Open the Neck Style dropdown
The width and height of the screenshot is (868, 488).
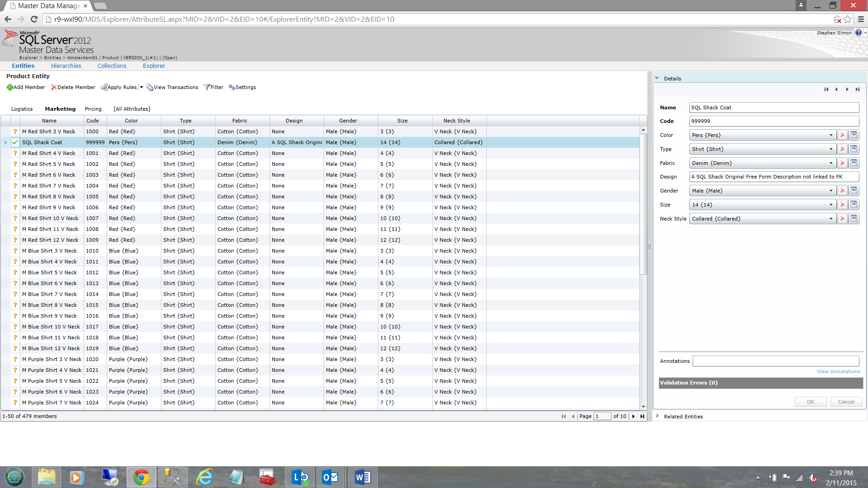(x=830, y=219)
